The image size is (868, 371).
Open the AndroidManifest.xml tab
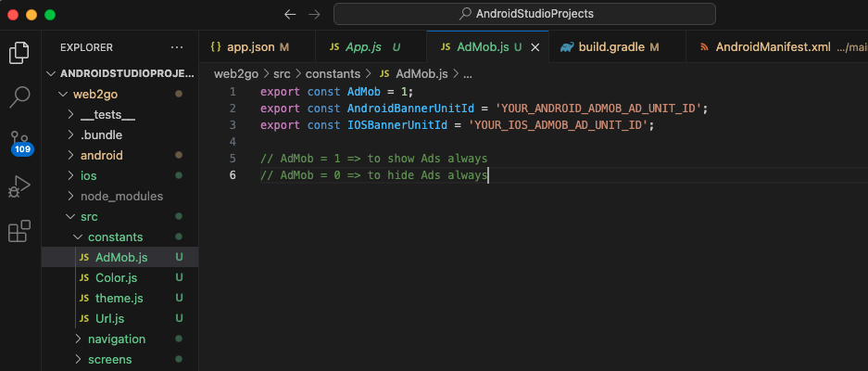[x=773, y=46]
